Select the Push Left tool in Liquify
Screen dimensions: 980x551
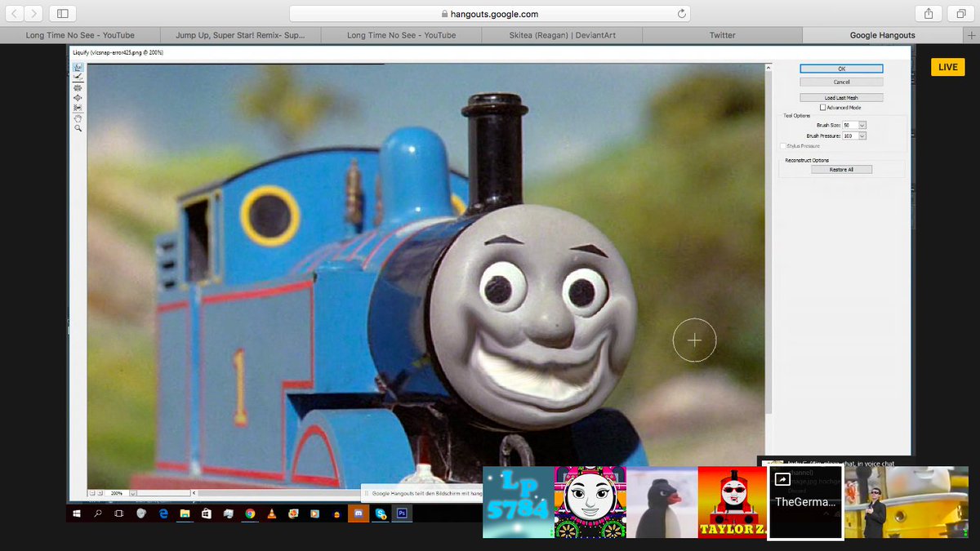pos(78,108)
